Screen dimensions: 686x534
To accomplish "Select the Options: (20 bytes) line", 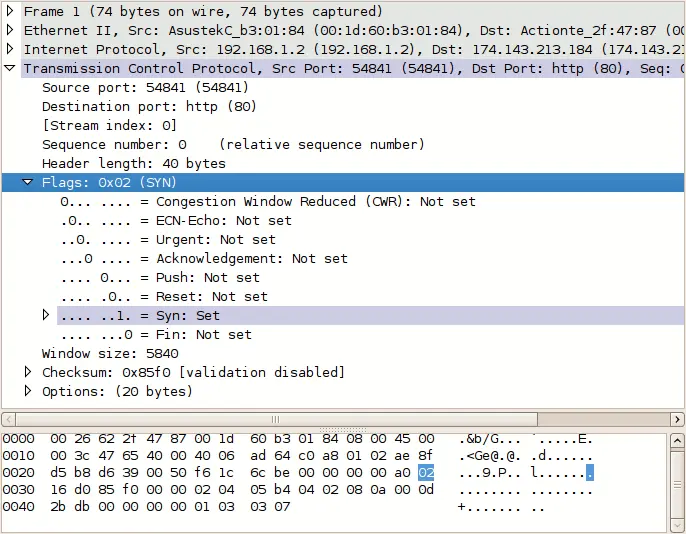I will tap(117, 391).
